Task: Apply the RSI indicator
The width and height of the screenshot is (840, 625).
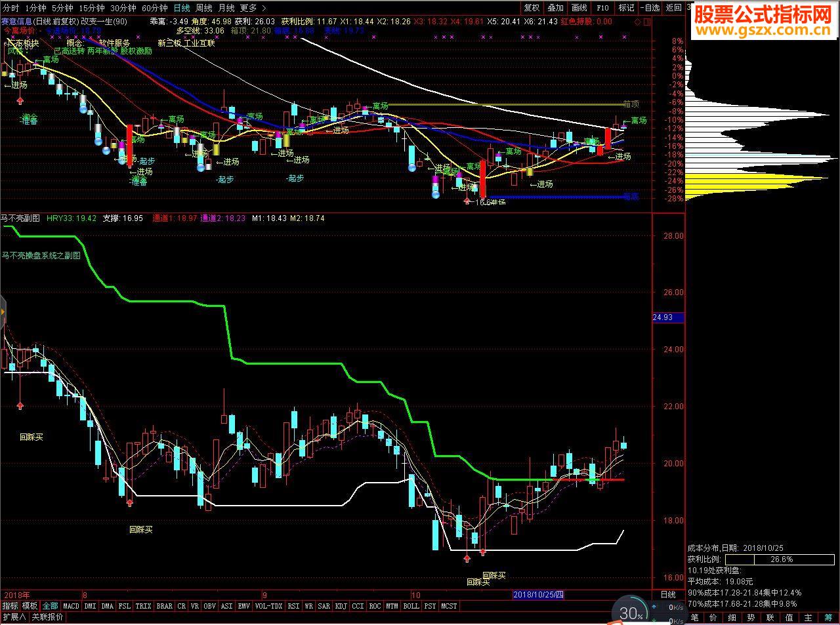Action: click(x=294, y=606)
